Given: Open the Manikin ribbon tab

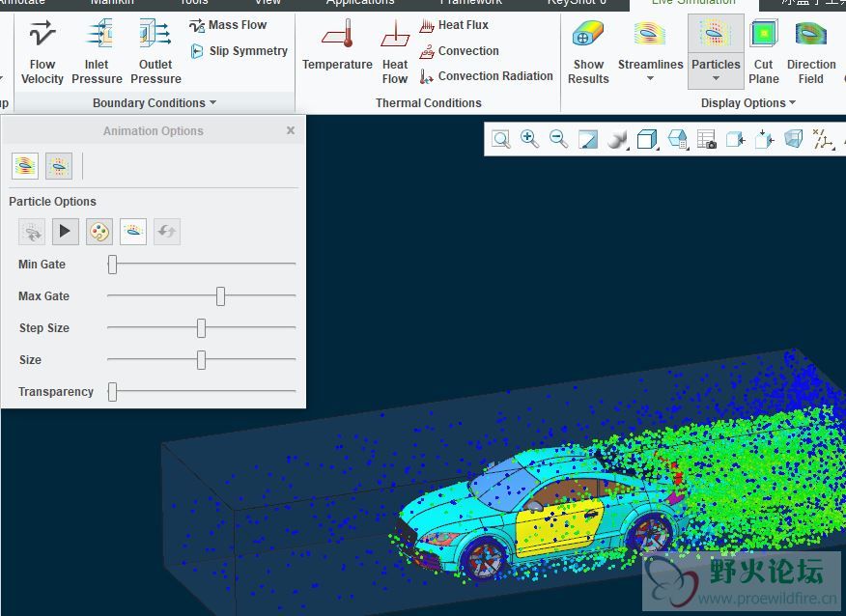Looking at the screenshot, I should (112, 3).
